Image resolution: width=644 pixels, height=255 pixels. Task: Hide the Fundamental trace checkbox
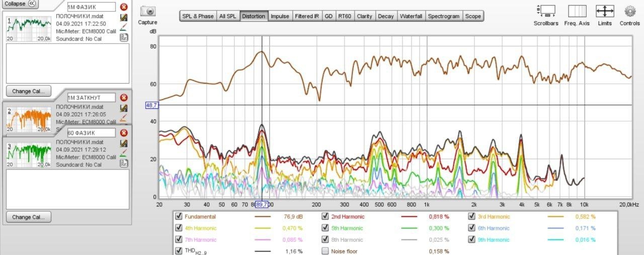(179, 217)
